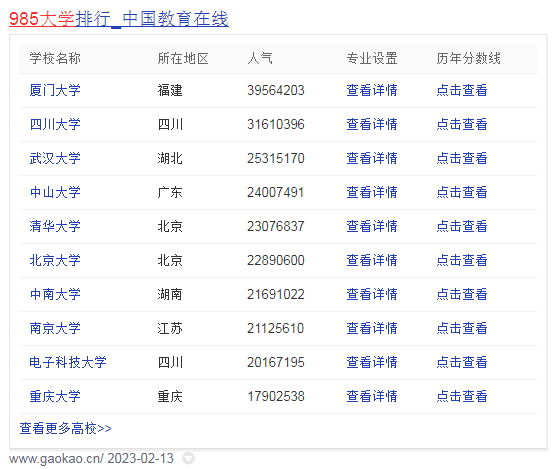This screenshot has width=557, height=469.
Task: View 查看详情 for 重庆大学
Action: point(372,396)
